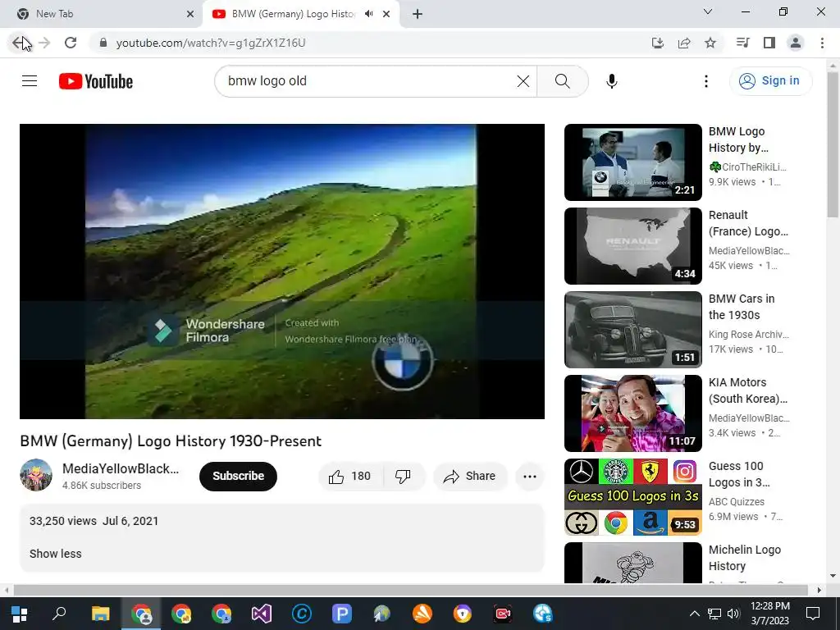Open the tab search dropdown arrow
This screenshot has width=840, height=630.
(708, 11)
